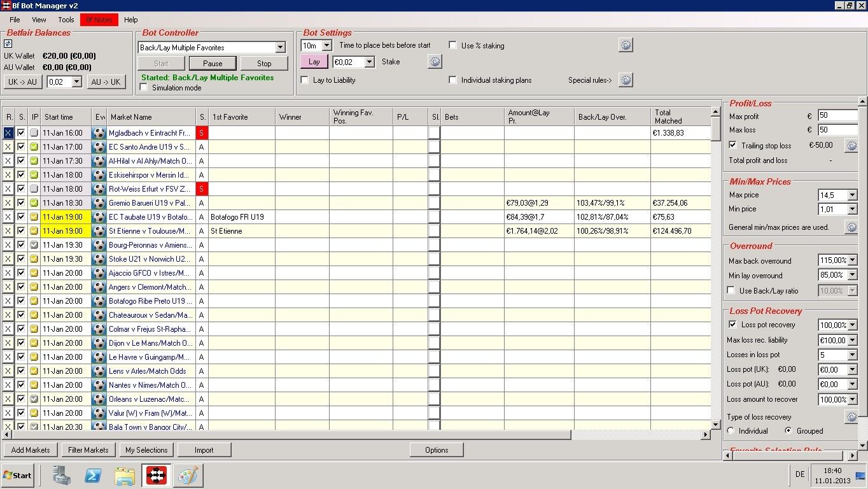Image resolution: width=868 pixels, height=489 pixels.
Task: Open Windows PowerShell from the taskbar
Action: 94,475
